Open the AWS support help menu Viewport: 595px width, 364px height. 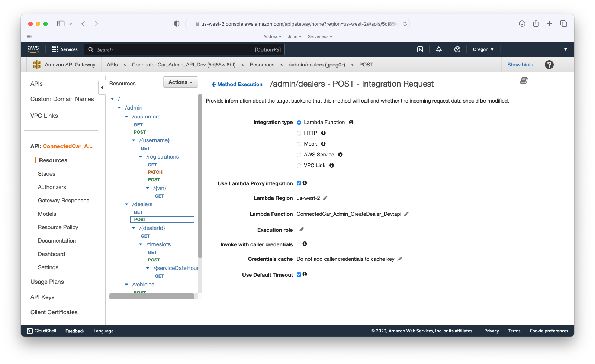(x=457, y=49)
